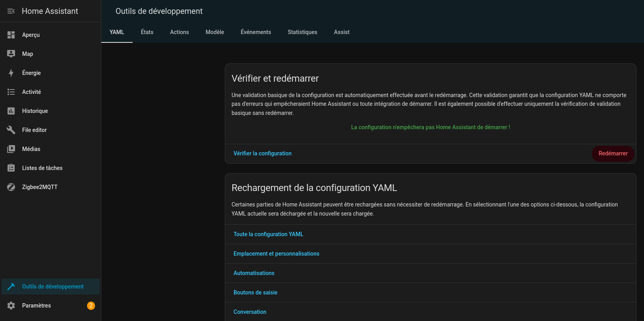Click Vérifier la configuration
Image resolution: width=644 pixels, height=321 pixels.
262,153
